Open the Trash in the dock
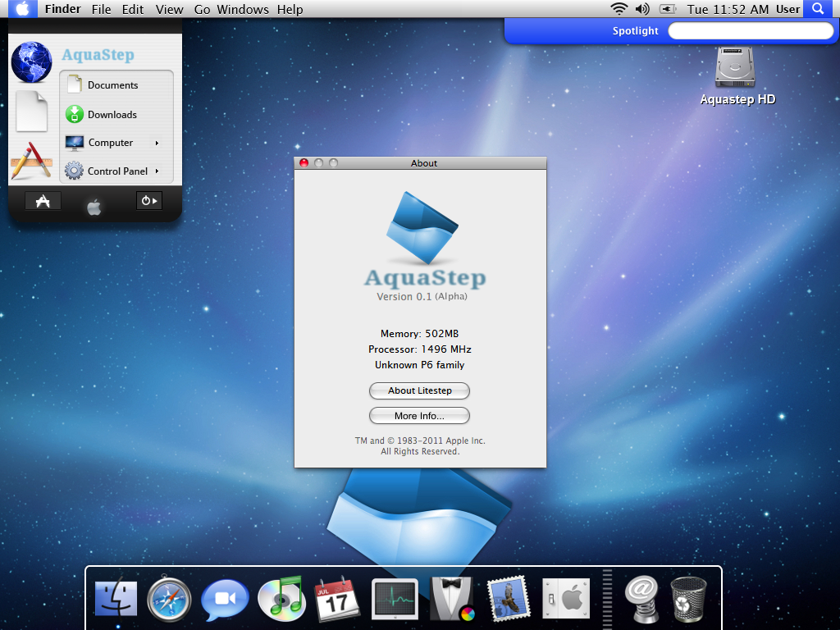840x630 pixels. coord(688,599)
